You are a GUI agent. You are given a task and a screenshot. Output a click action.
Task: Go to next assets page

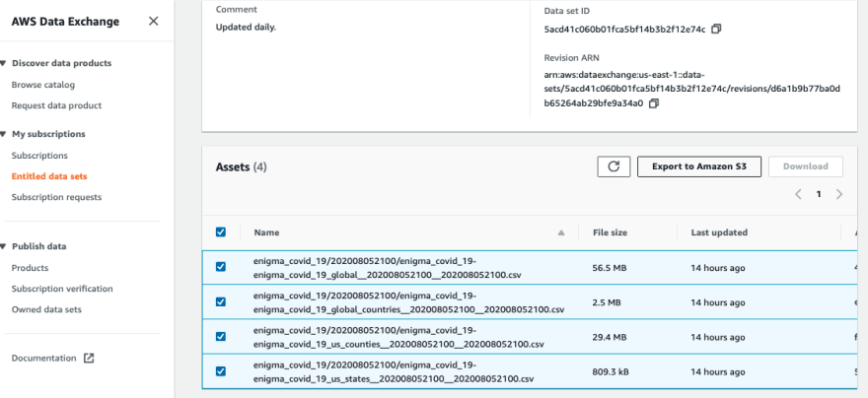(x=839, y=194)
